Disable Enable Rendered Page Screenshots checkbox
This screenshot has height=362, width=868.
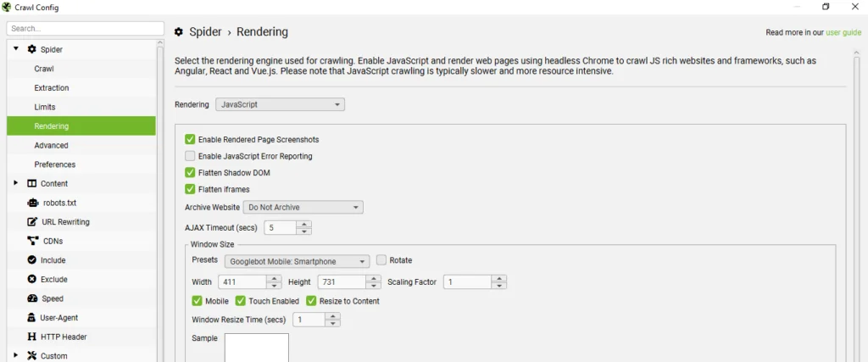[190, 139]
